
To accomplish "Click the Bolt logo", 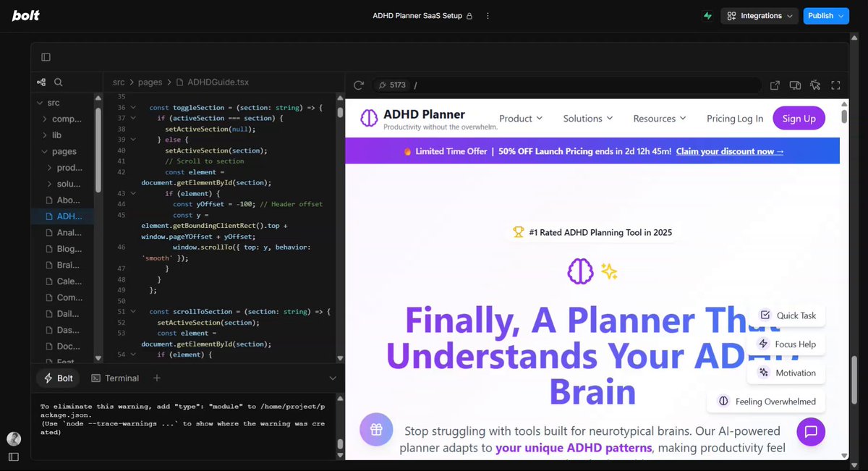I will pos(25,15).
